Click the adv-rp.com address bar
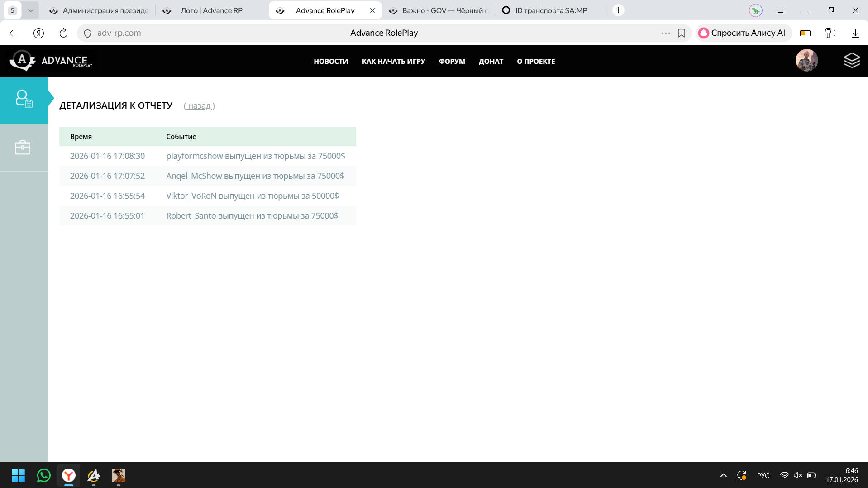This screenshot has width=868, height=488. pyautogui.click(x=119, y=33)
